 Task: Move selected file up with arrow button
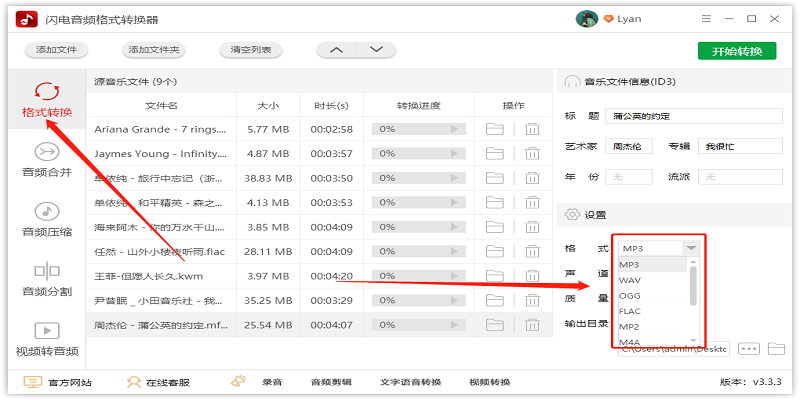pyautogui.click(x=337, y=50)
